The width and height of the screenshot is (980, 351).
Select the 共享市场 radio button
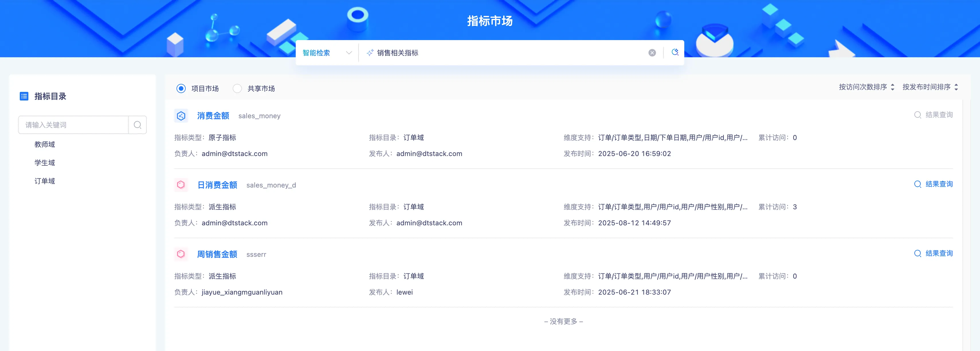tap(237, 88)
